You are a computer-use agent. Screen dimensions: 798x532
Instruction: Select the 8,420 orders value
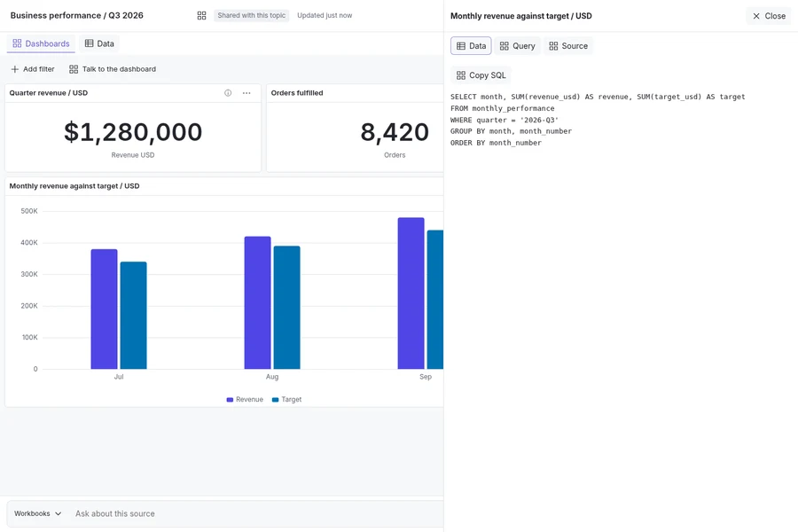click(x=395, y=132)
